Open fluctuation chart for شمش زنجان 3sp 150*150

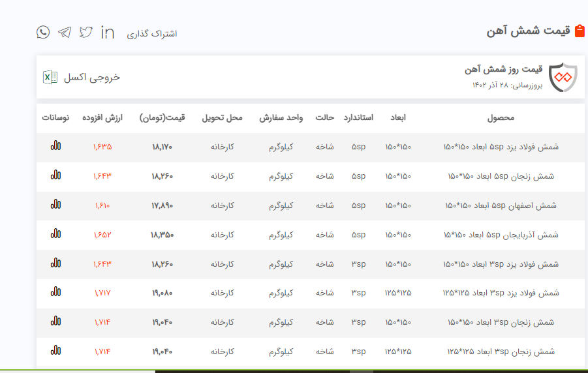coord(55,322)
